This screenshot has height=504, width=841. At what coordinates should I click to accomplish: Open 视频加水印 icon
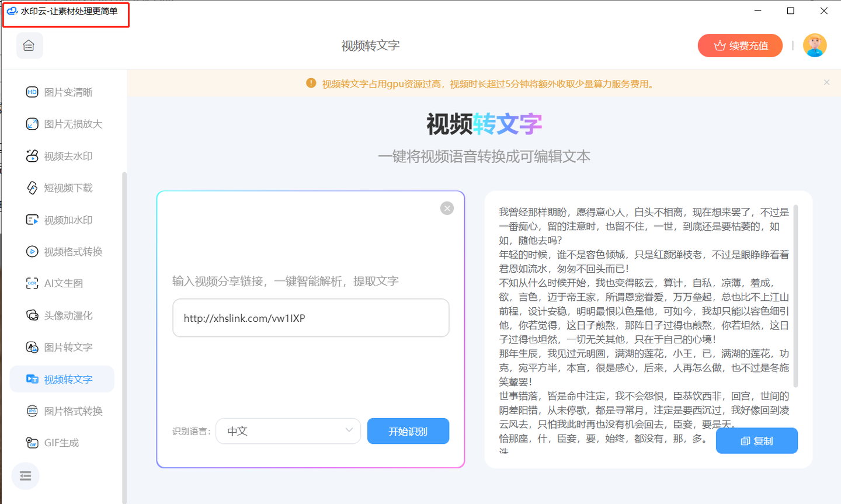pos(32,220)
